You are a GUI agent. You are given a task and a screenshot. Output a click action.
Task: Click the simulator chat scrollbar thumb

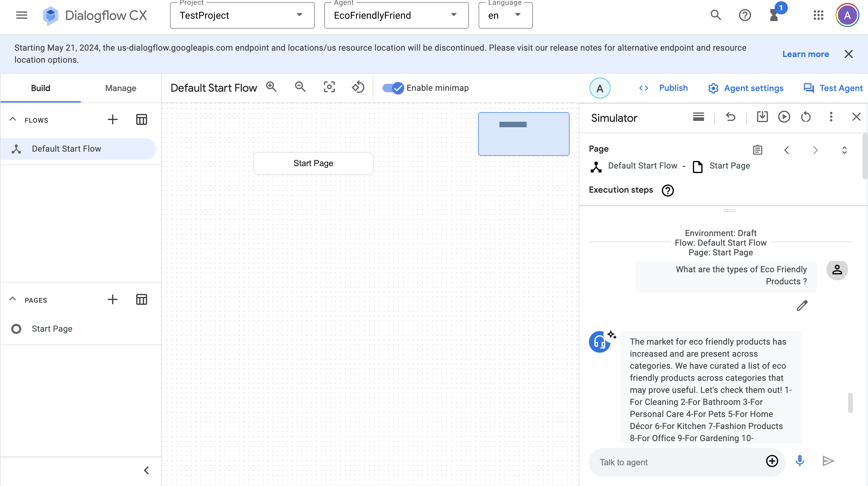tap(850, 402)
